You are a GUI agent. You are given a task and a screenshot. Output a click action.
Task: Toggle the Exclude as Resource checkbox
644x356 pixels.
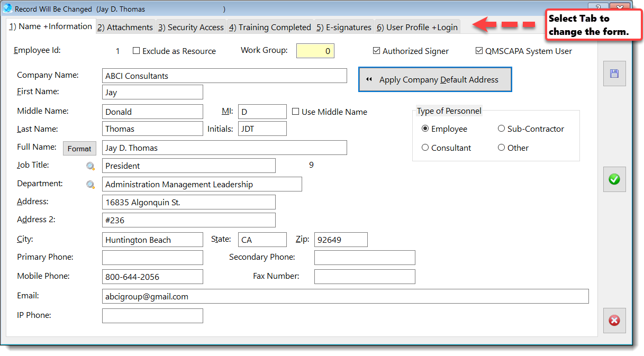137,51
